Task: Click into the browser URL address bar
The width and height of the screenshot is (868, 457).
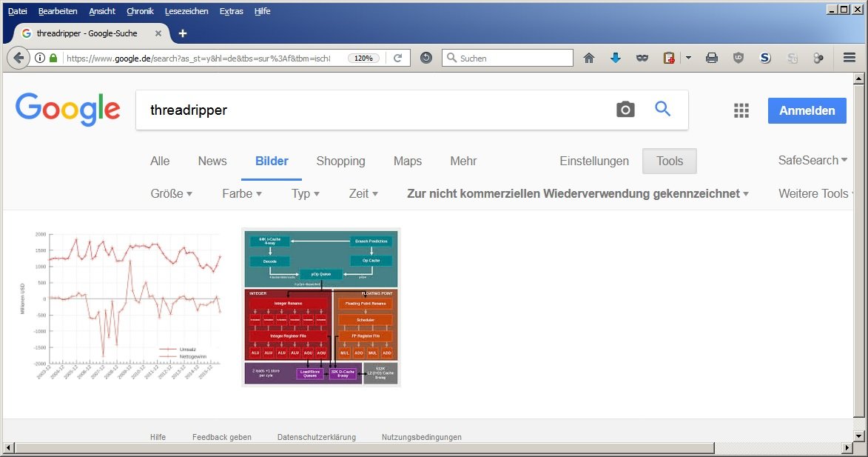Action: point(199,58)
